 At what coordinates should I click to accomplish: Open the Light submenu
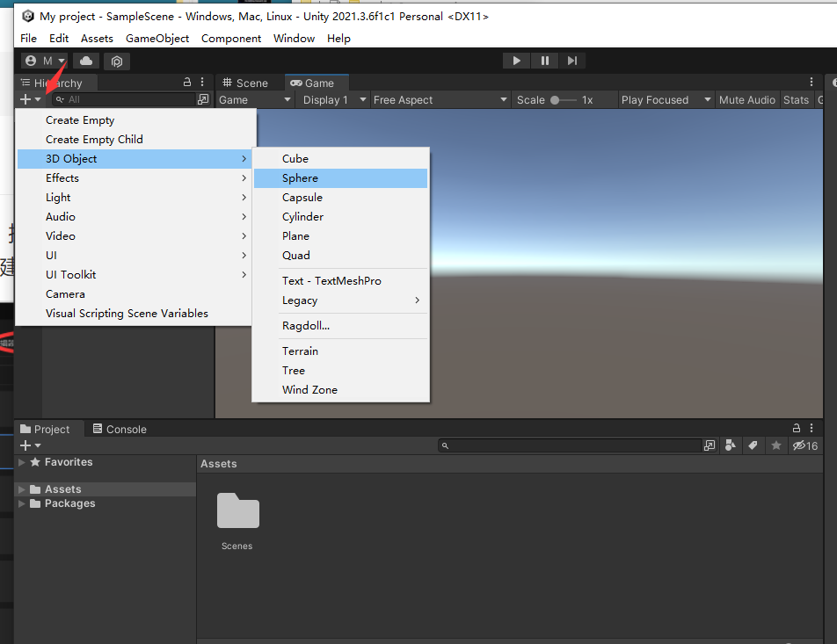click(135, 198)
